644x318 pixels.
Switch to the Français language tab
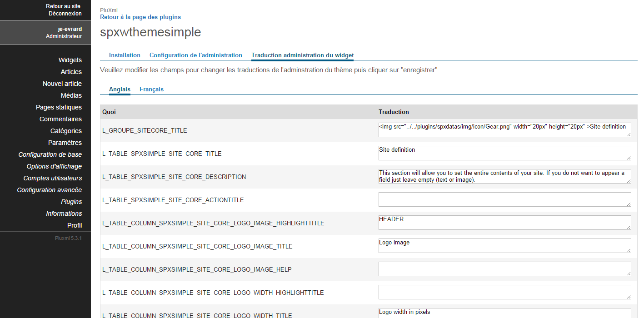[x=151, y=89]
